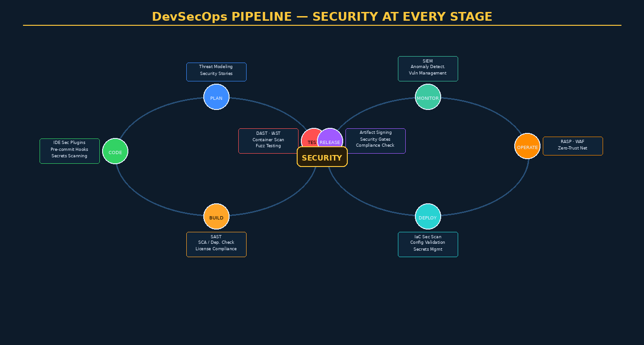Viewport: 644px width, 345px height.
Task: Select the RASP · WAF annotation
Action: (x=573, y=146)
